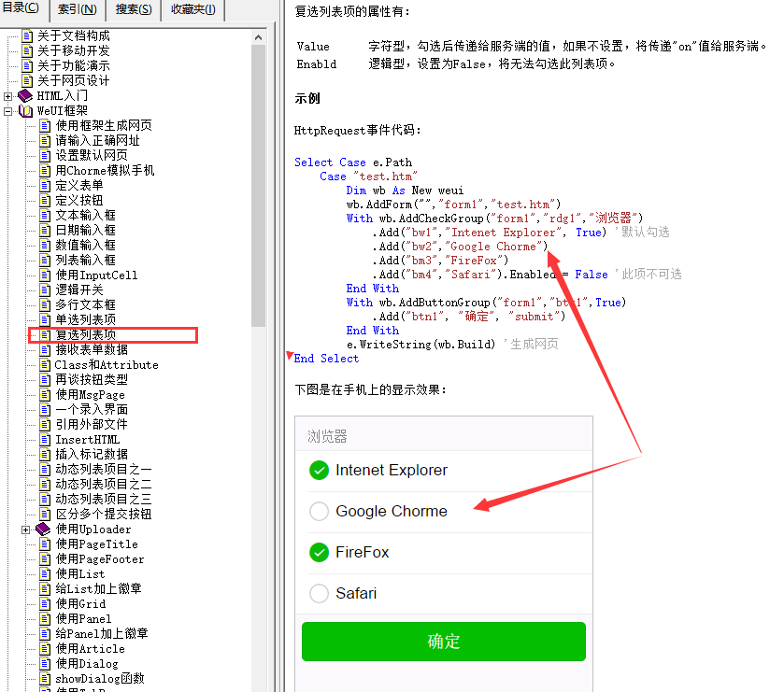Select the page icon next to 逻辑开关
The width and height of the screenshot is (784, 692).
click(x=44, y=290)
